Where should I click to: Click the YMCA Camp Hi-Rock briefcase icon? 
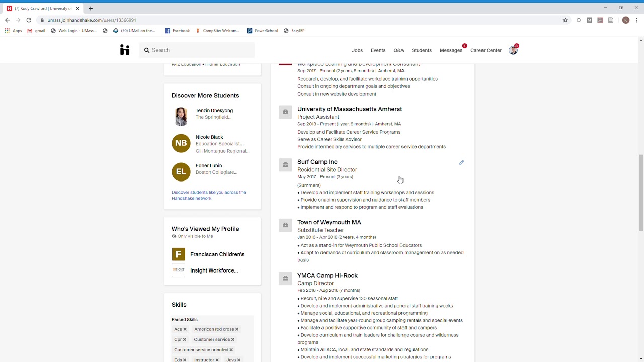(285, 279)
